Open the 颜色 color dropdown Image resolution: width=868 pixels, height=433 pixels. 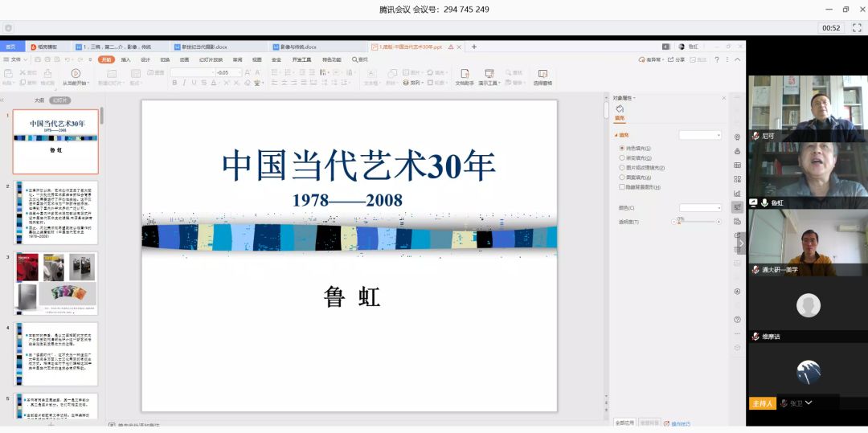point(700,208)
